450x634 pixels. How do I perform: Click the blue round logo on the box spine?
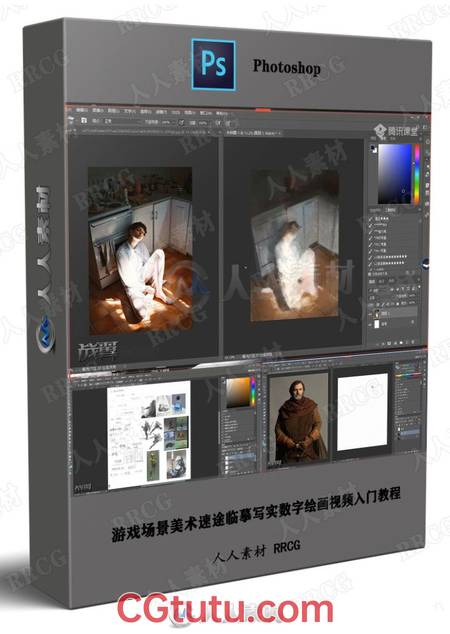[45, 334]
